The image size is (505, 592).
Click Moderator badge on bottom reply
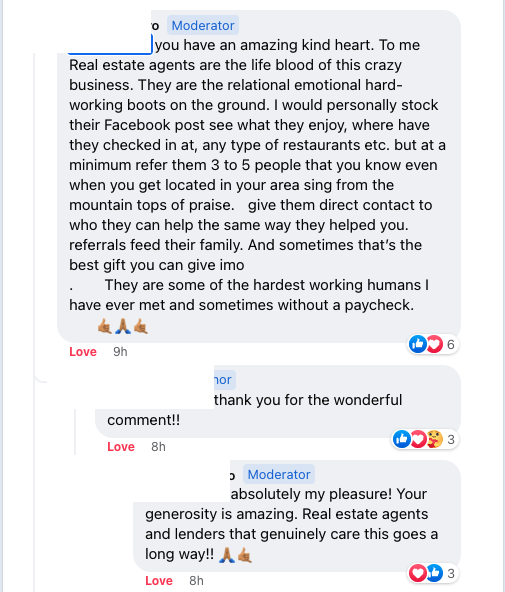point(279,474)
